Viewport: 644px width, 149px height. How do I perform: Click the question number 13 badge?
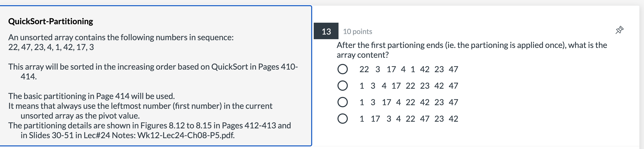[x=326, y=31]
